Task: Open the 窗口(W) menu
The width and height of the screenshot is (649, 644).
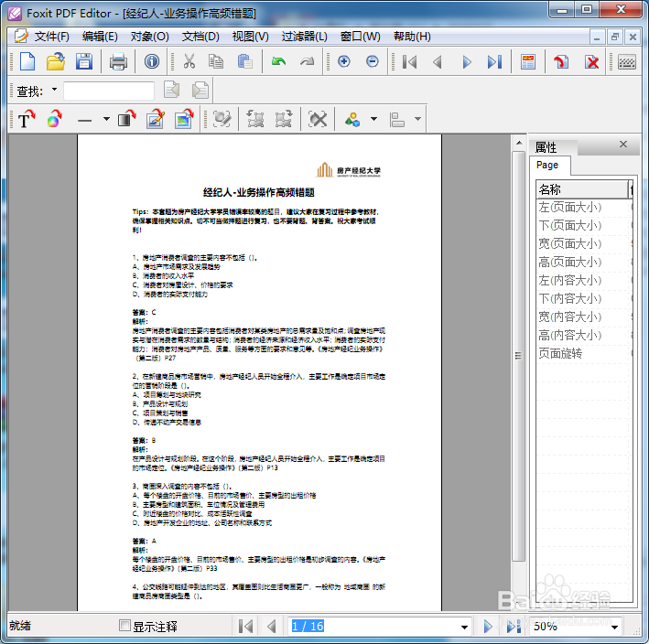Action: [x=360, y=37]
